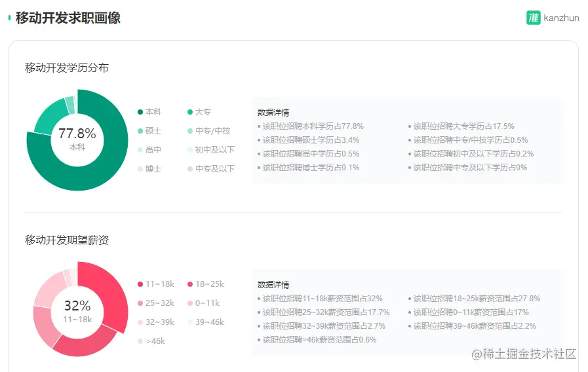Click the 移动开发期望薪资 section title
This screenshot has width=588, height=372.
tap(67, 240)
